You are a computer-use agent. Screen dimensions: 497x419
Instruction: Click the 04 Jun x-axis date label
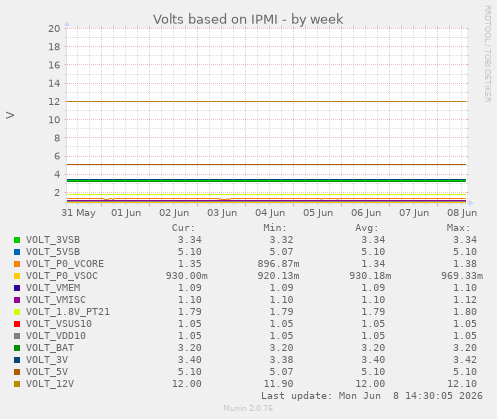coord(270,213)
